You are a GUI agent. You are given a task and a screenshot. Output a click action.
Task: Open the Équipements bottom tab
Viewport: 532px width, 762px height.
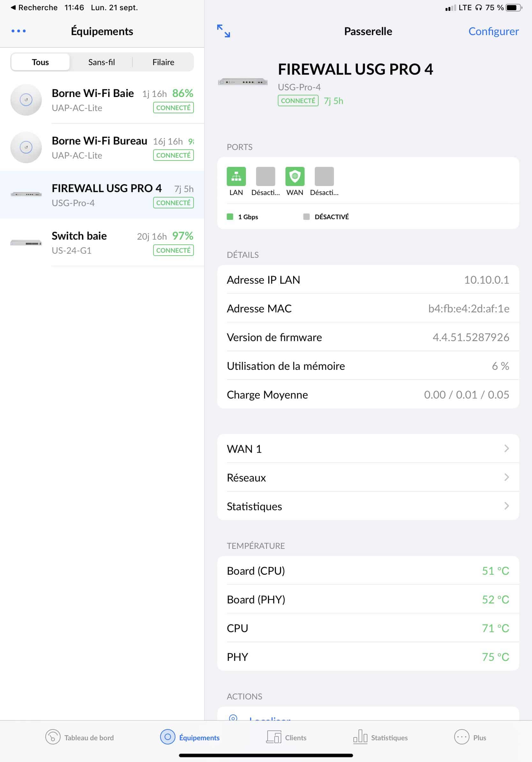point(190,737)
